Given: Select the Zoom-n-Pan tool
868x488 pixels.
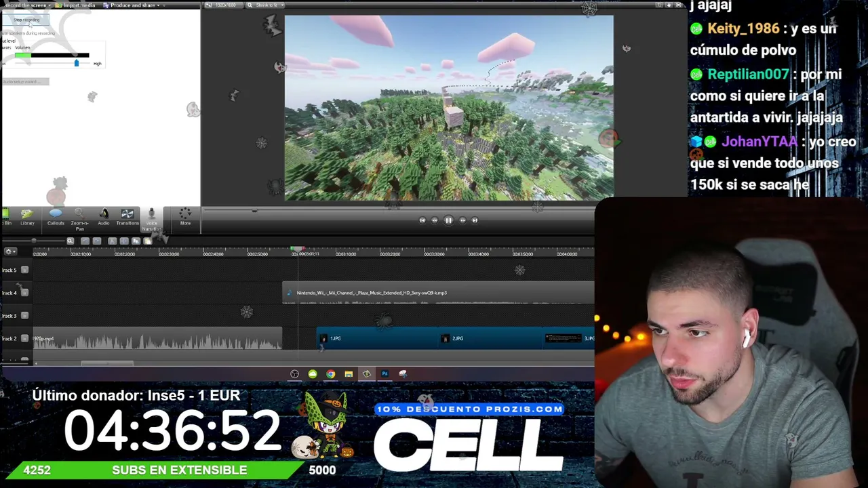Looking at the screenshot, I should pyautogui.click(x=79, y=219).
